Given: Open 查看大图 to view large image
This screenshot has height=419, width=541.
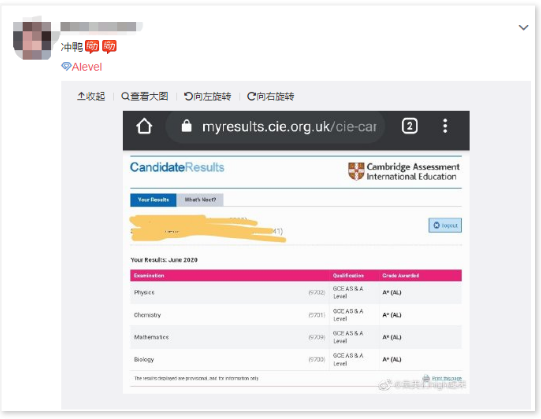Looking at the screenshot, I should tap(145, 96).
